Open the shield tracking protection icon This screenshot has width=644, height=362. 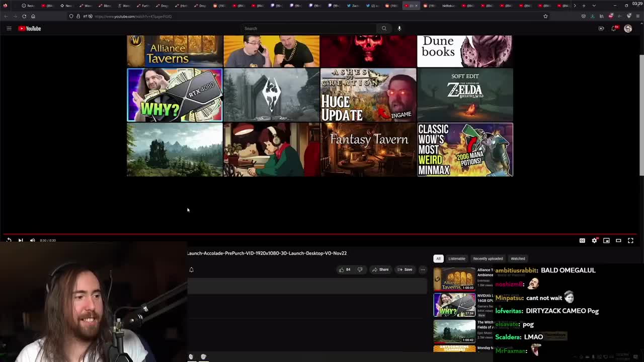click(71, 16)
